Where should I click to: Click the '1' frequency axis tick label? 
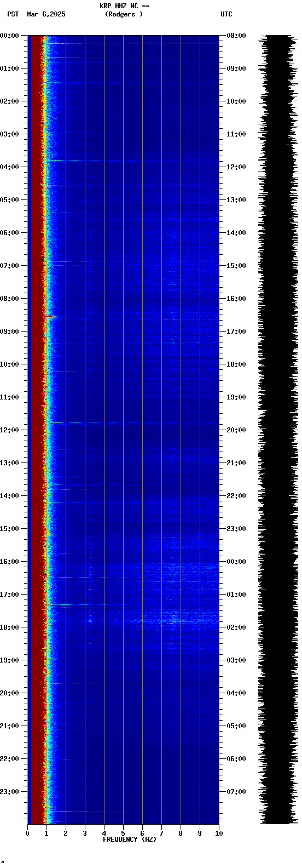coord(47,833)
